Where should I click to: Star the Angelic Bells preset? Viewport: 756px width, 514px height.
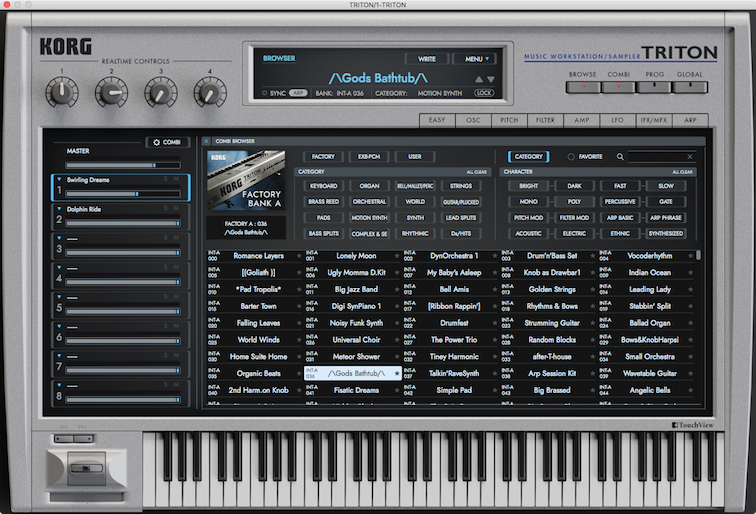pyautogui.click(x=690, y=391)
